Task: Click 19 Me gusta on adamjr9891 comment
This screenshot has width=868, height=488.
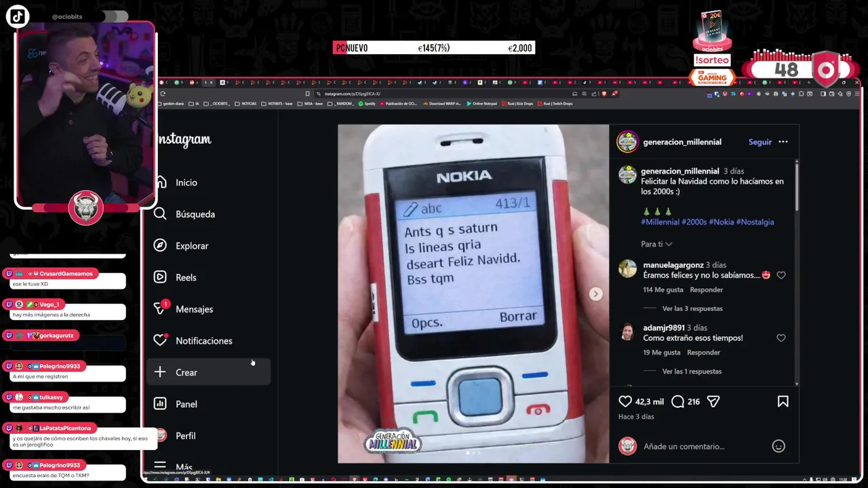Action: (x=662, y=352)
